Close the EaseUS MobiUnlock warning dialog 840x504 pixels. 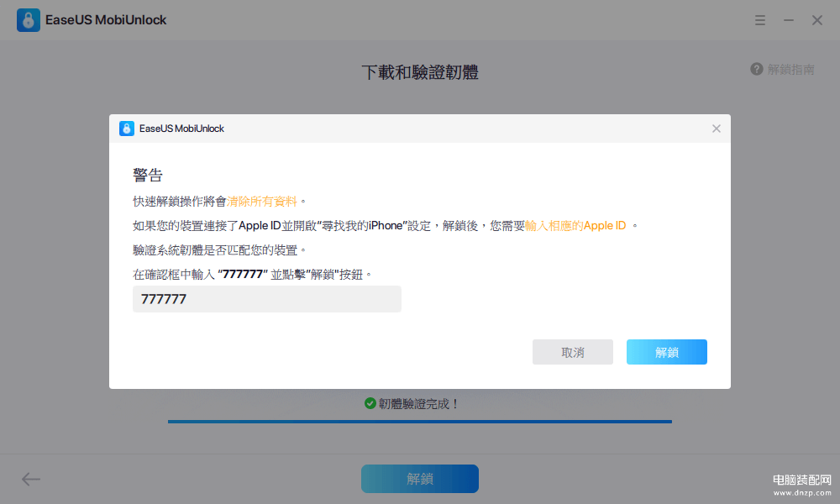point(717,129)
